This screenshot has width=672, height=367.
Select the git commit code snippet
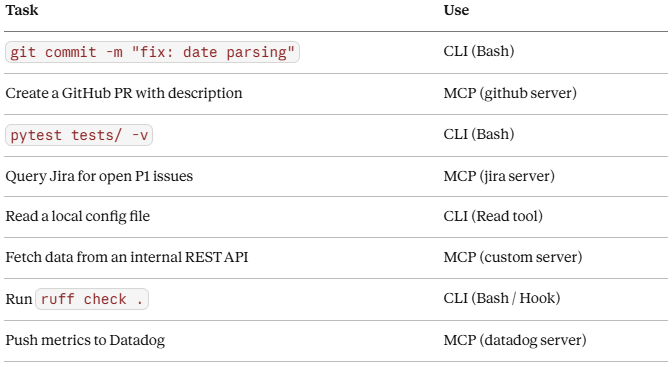tap(152, 52)
